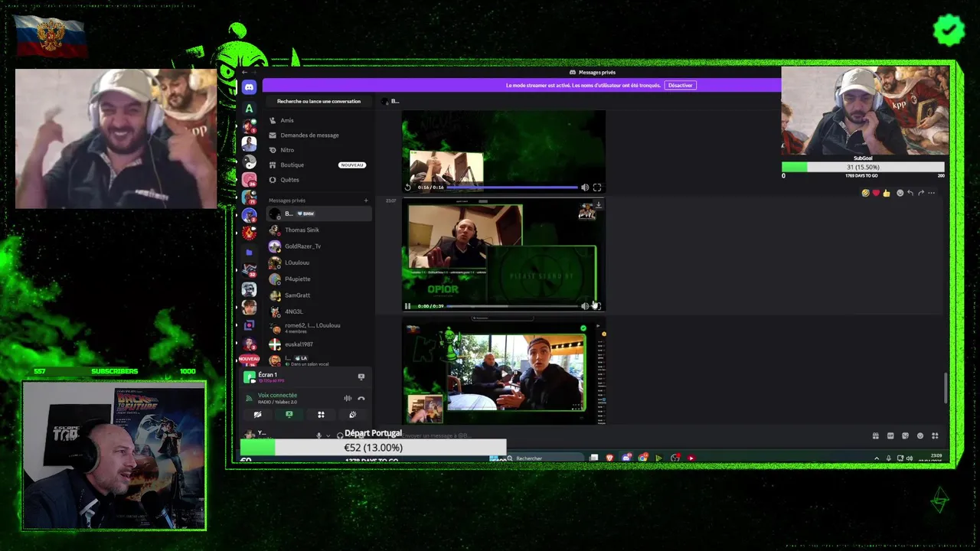The width and height of the screenshot is (980, 551).
Task: Open the rome62 group with 4 membres
Action: [319, 328]
